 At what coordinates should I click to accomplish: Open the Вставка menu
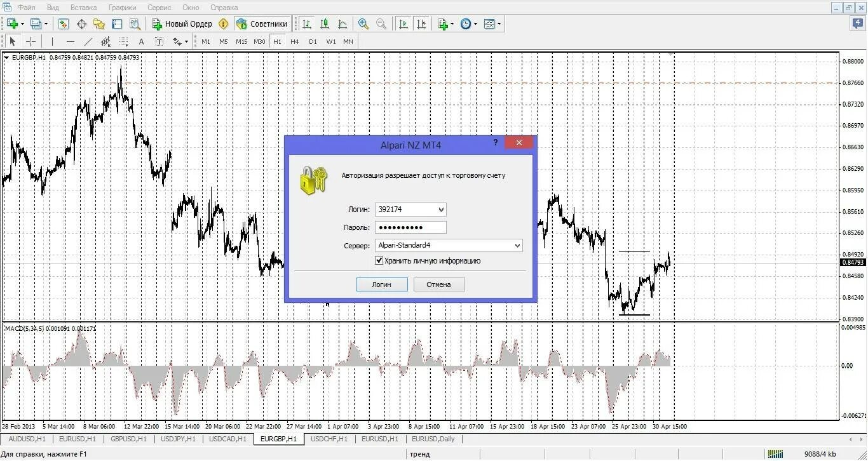(84, 8)
